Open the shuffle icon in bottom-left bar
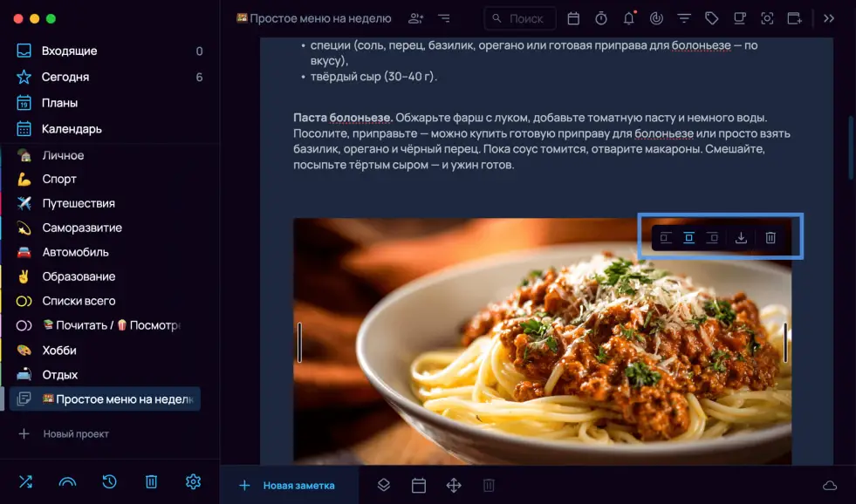856x504 pixels. click(x=24, y=481)
